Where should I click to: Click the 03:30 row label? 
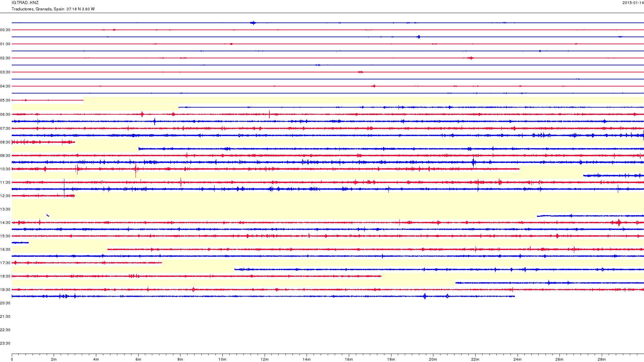tap(5, 72)
